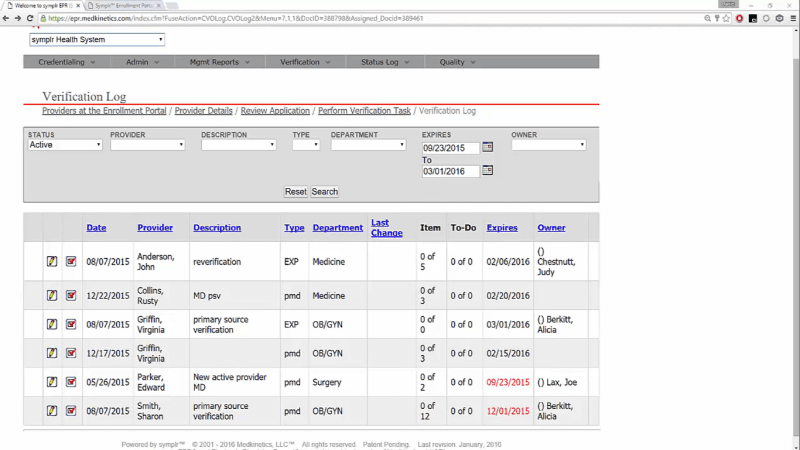Open calendar picker for Expires start date
Screen dimensions: 800x450
(x=488, y=147)
